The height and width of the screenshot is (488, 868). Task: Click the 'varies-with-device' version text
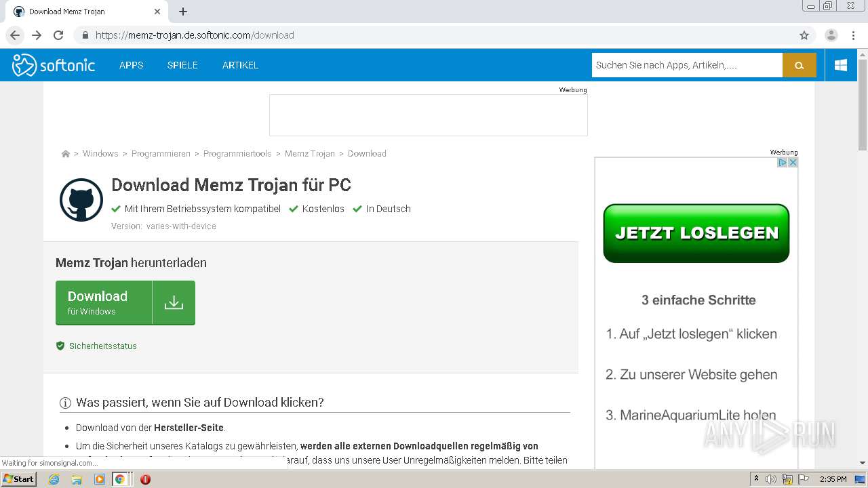click(181, 226)
